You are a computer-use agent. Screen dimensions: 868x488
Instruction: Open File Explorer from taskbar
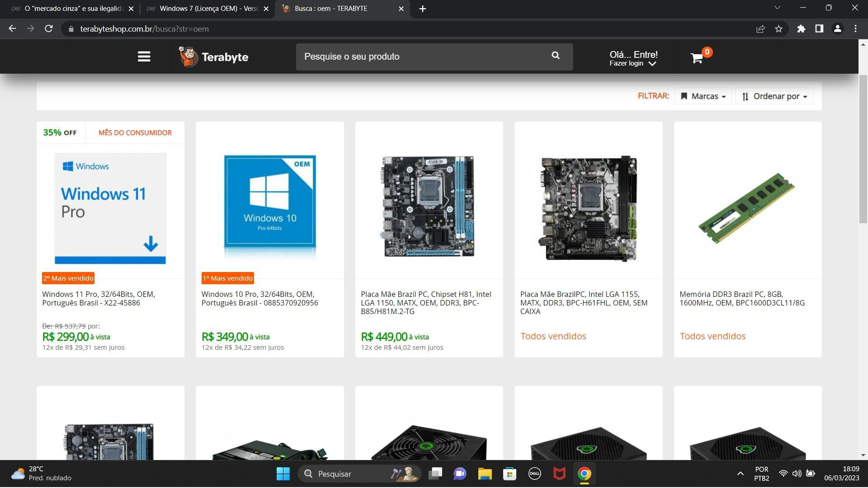(485, 474)
